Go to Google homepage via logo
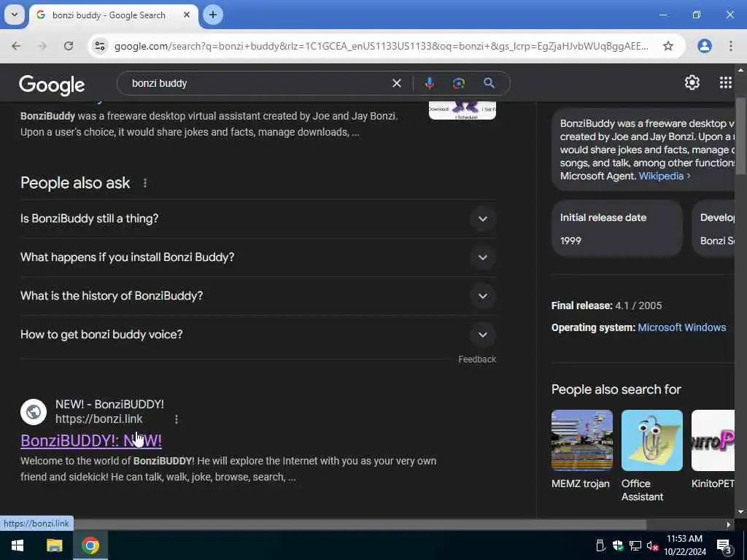 [x=52, y=85]
